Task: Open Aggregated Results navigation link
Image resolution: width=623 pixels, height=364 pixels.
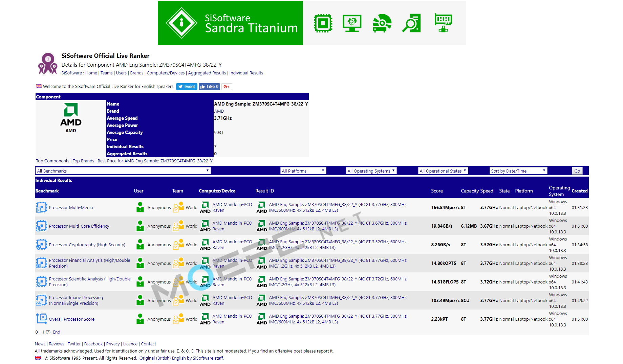Action: 207,73
